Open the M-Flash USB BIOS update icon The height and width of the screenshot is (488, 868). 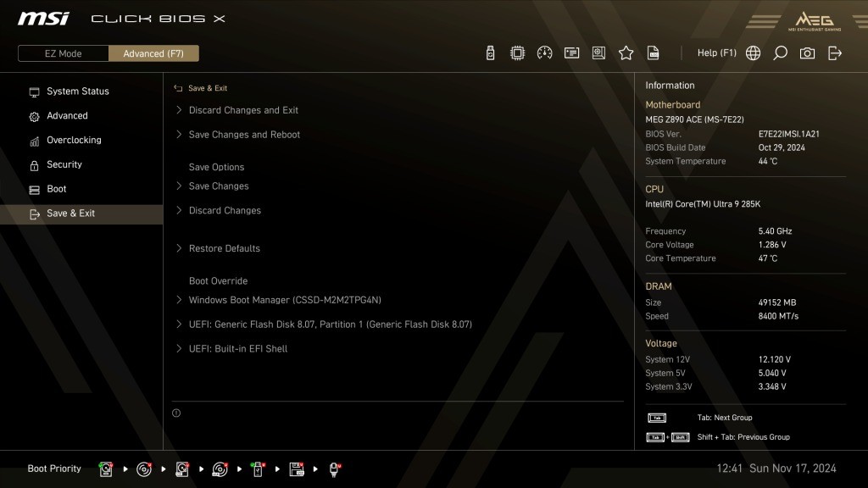click(x=490, y=53)
